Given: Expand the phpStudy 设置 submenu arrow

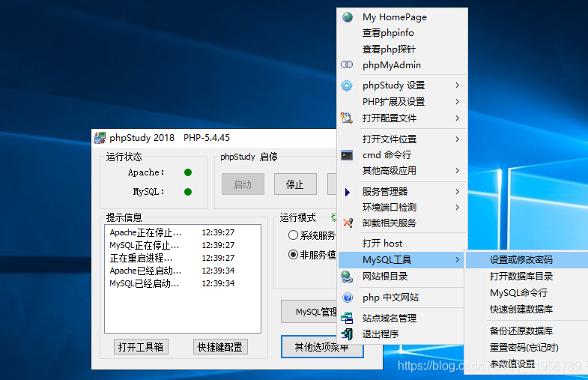Looking at the screenshot, I should click(x=458, y=85).
